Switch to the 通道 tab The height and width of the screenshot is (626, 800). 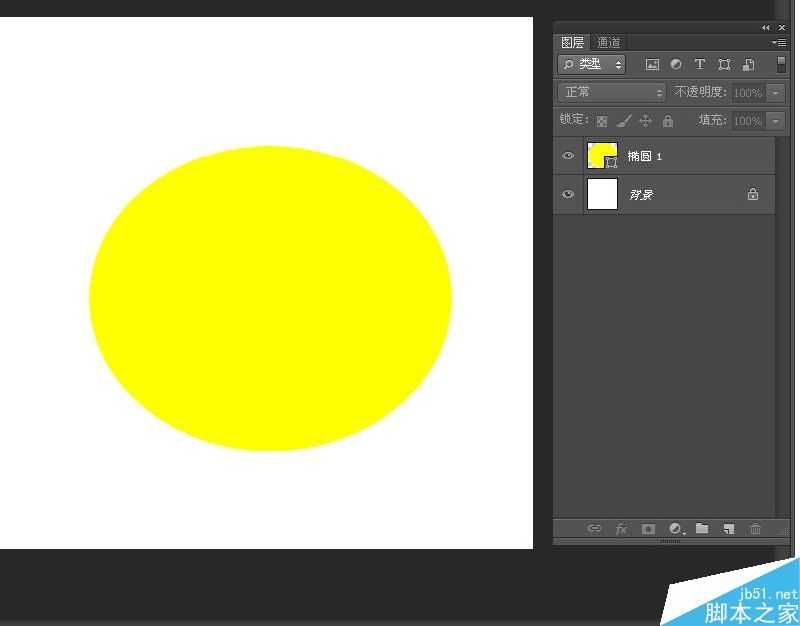tap(609, 43)
